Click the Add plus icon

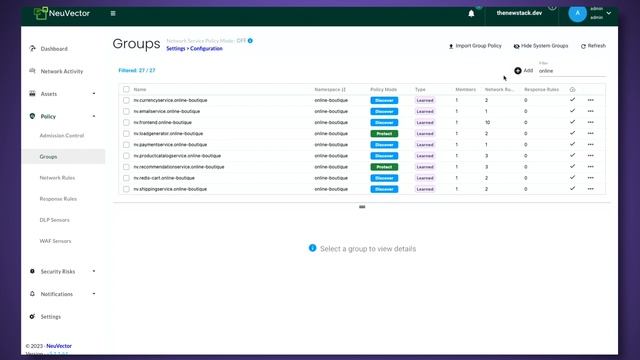pyautogui.click(x=518, y=71)
